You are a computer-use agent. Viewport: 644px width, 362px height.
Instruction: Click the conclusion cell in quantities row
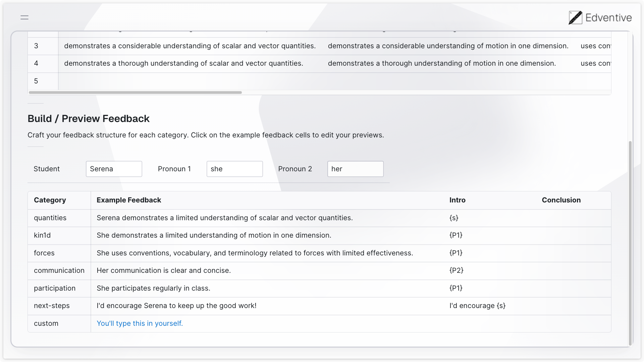tap(574, 218)
